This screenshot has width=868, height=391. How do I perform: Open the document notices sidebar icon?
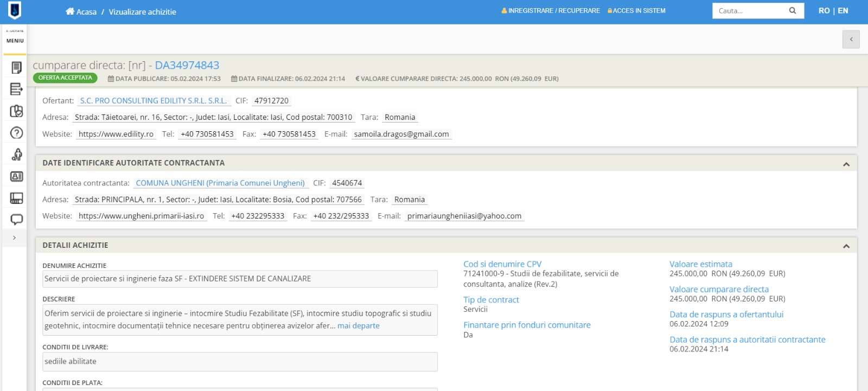point(17,68)
